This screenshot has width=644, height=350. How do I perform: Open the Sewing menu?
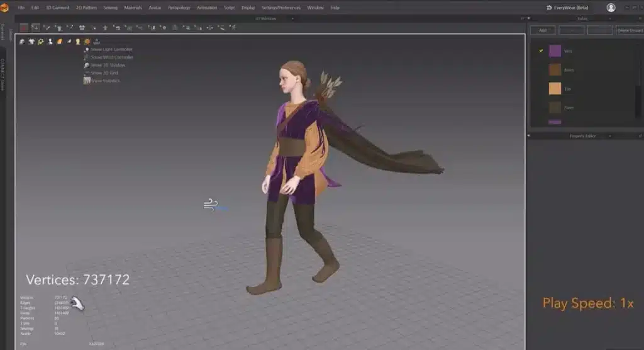(110, 8)
